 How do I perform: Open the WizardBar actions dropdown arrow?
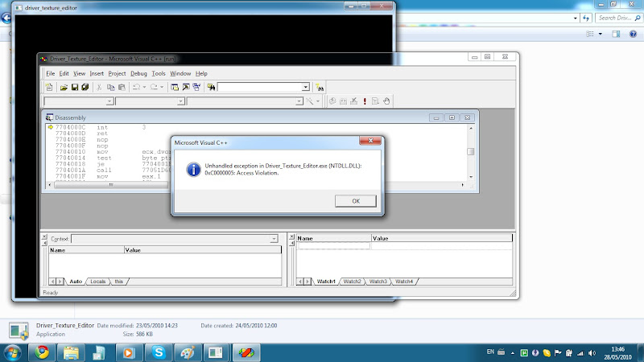click(x=317, y=101)
